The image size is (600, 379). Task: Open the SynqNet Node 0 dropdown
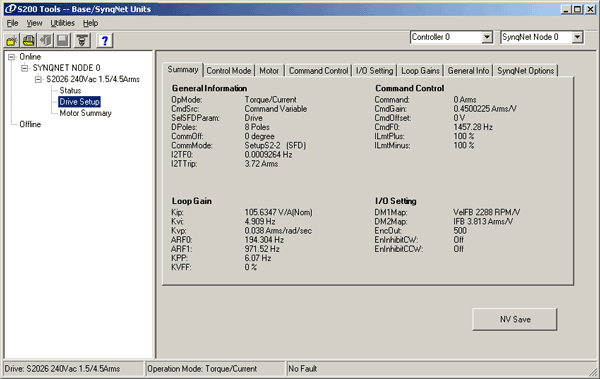pyautogui.click(x=577, y=37)
